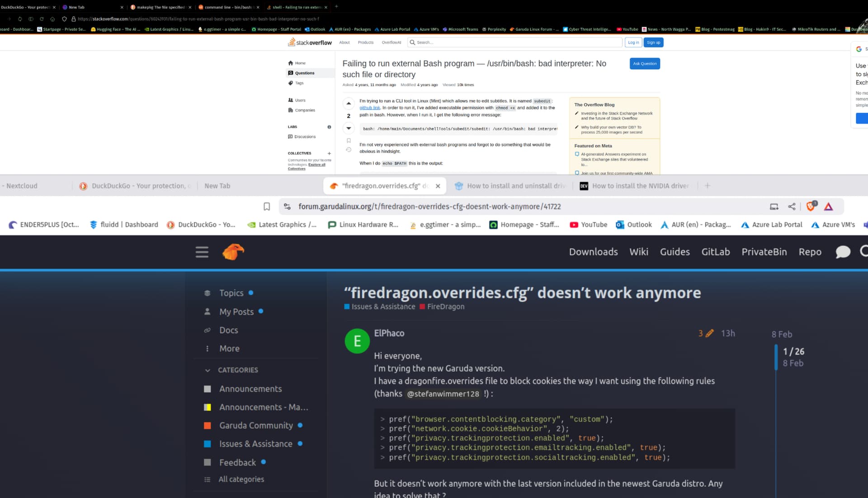
Task: Click the Stack Overflow search field
Action: coord(514,42)
